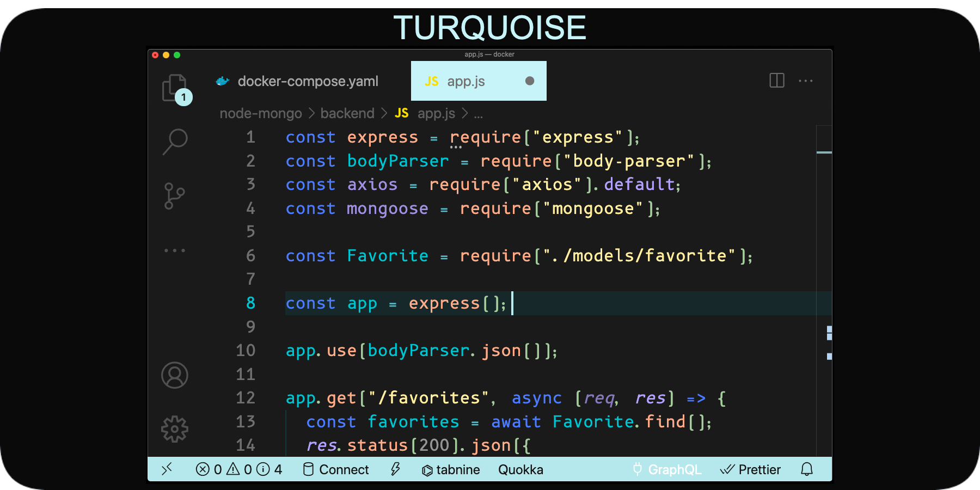The height and width of the screenshot is (490, 980).
Task: Click the tabnine status bar icon
Action: (x=450, y=469)
